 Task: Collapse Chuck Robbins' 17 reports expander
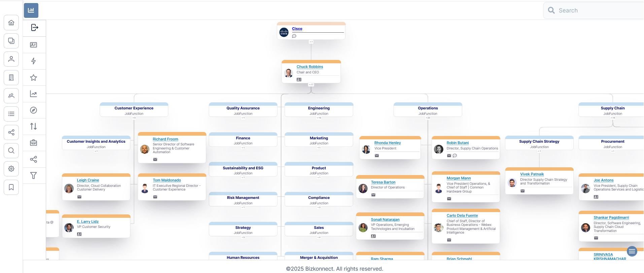311,84
